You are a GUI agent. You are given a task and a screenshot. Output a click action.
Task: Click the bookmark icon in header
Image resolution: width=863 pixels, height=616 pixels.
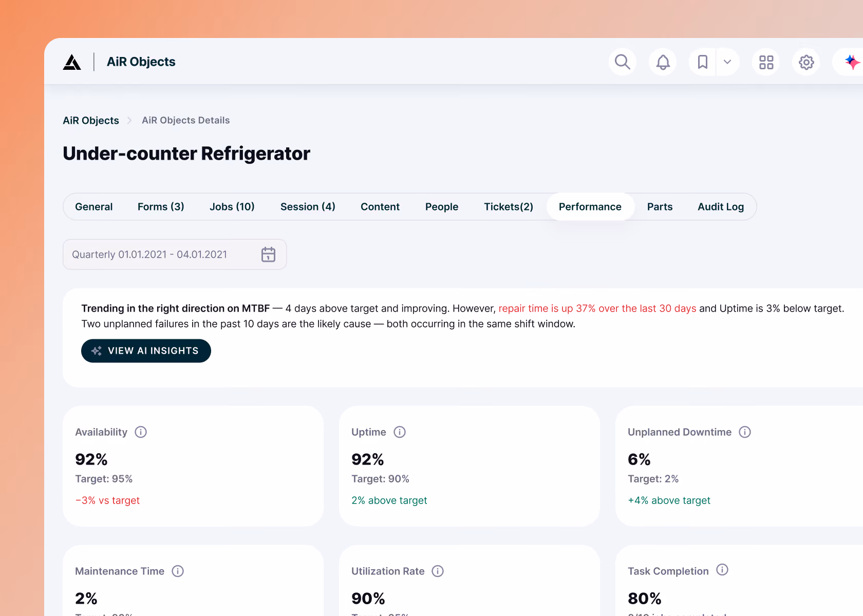pyautogui.click(x=702, y=62)
